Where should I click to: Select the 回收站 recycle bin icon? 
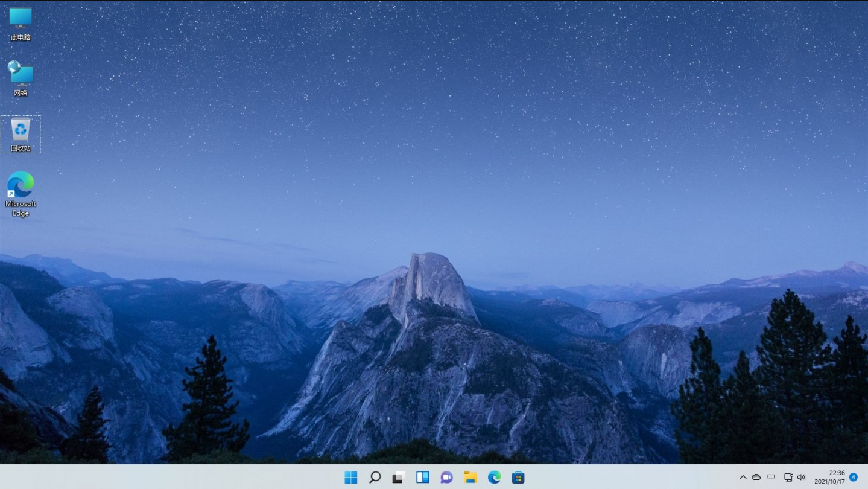pos(21,134)
